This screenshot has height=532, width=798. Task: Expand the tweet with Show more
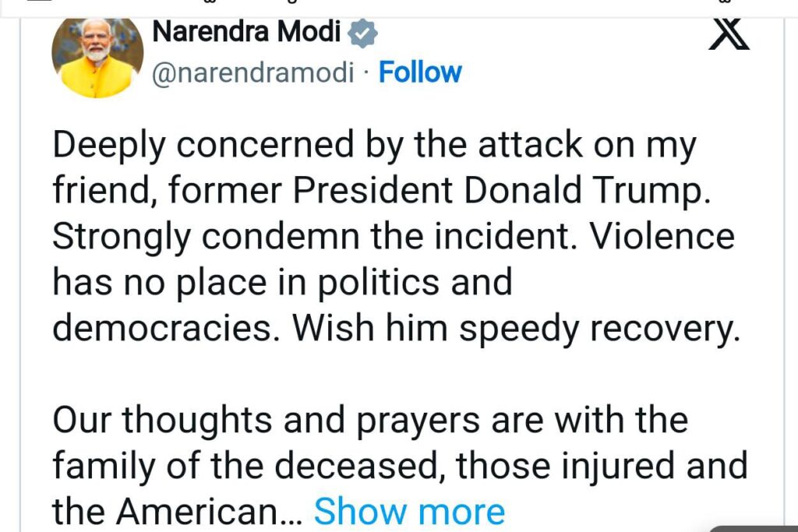(409, 512)
